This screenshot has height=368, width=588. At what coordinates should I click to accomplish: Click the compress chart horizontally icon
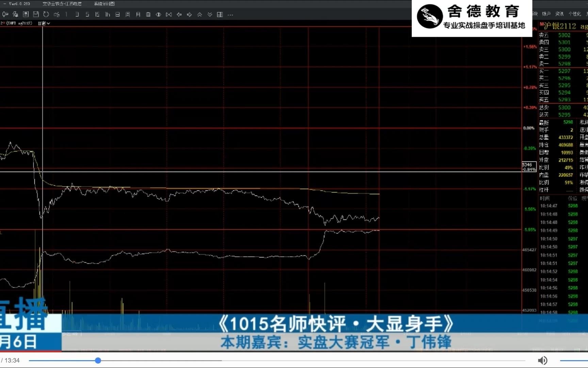coord(158,14)
